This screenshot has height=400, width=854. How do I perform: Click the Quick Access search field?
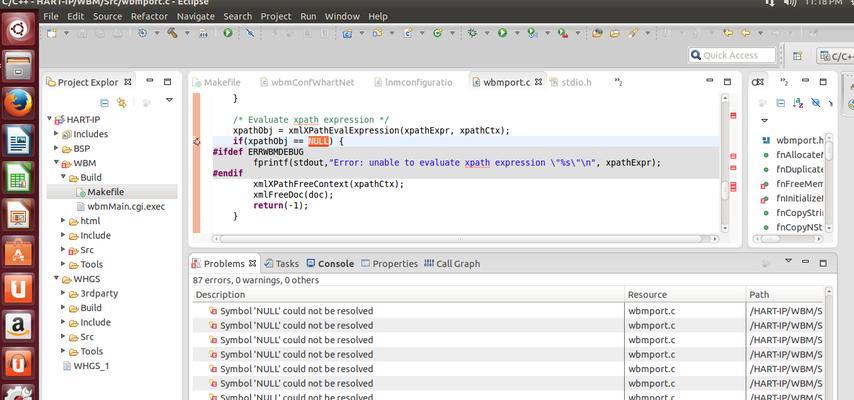click(731, 55)
